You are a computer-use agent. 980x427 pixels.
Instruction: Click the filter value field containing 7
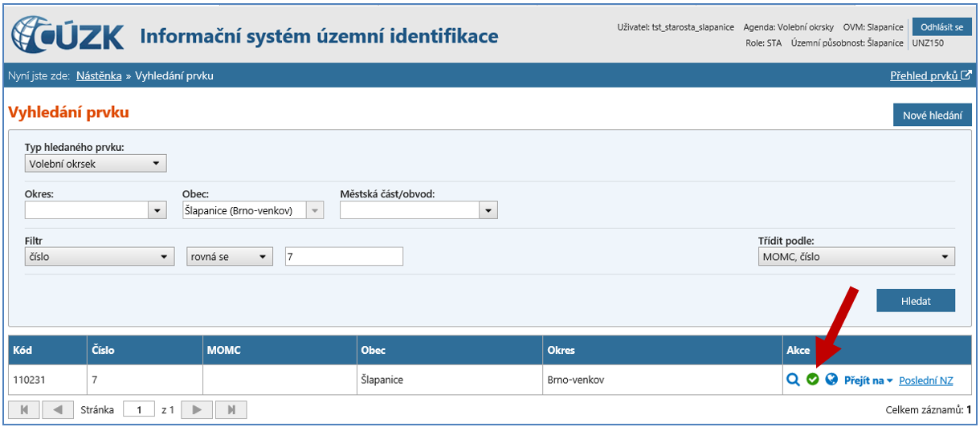click(344, 257)
